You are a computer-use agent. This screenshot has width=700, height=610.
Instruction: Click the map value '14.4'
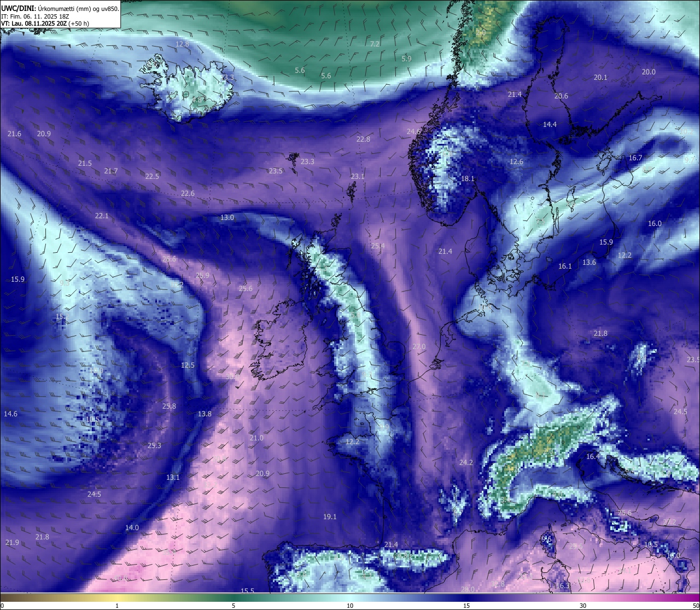pos(550,125)
